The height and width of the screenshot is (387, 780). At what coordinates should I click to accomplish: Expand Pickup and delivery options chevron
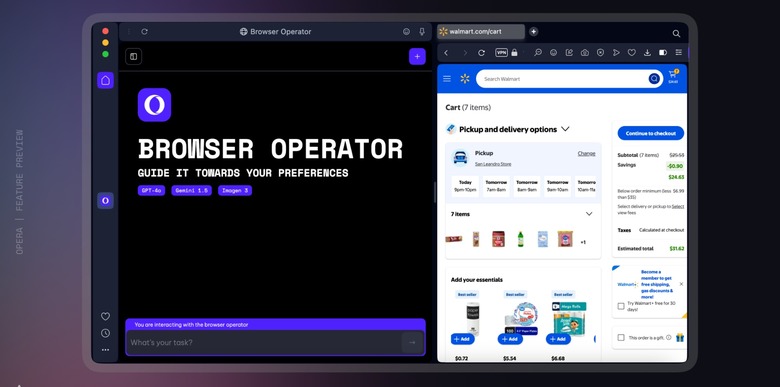565,129
